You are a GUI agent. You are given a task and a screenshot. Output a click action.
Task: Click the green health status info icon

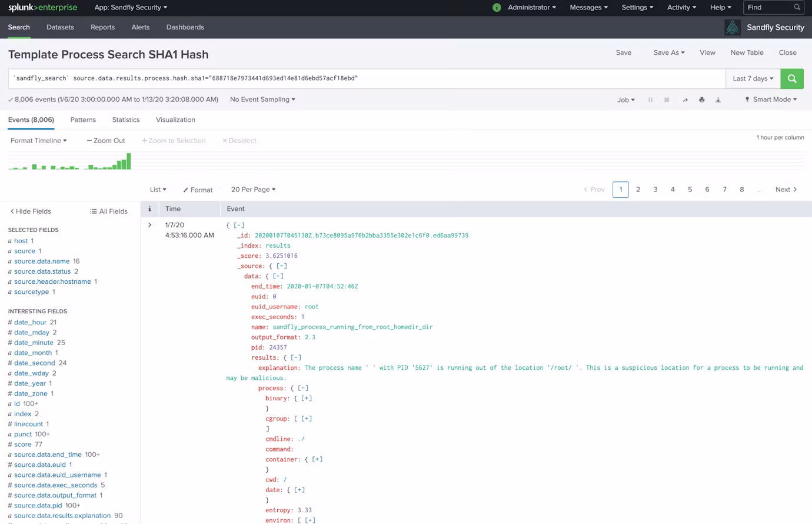click(x=497, y=8)
